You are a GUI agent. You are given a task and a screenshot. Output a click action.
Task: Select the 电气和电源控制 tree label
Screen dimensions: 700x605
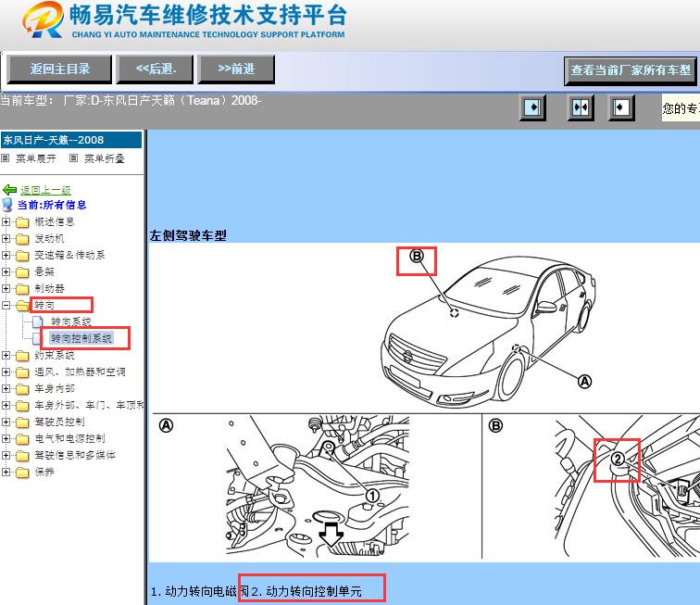[x=69, y=438]
